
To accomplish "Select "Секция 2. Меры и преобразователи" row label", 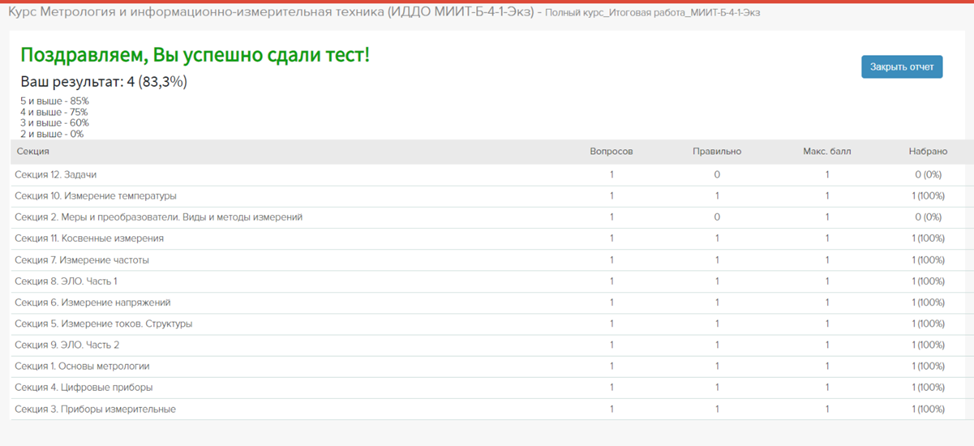I will click(x=158, y=217).
